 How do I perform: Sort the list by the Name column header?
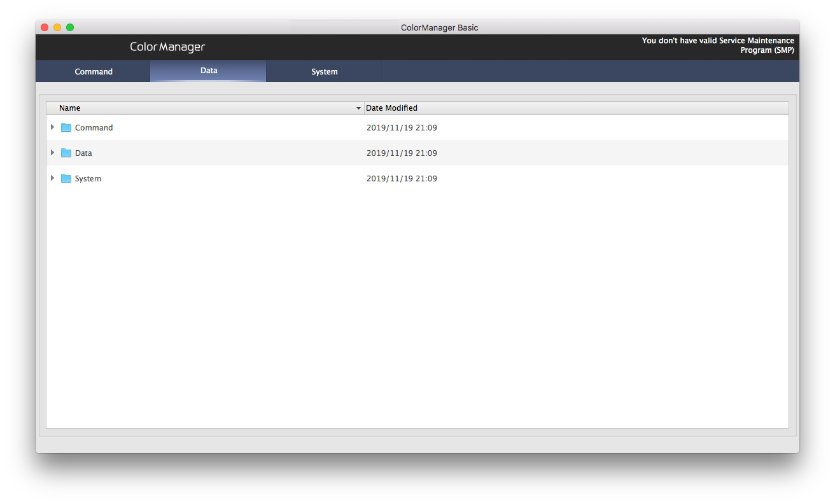tap(70, 108)
